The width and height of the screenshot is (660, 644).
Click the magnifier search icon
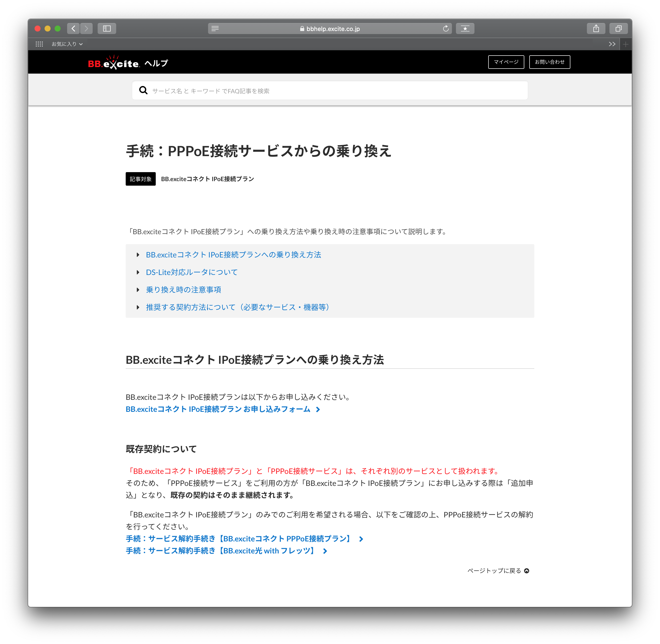tap(143, 90)
